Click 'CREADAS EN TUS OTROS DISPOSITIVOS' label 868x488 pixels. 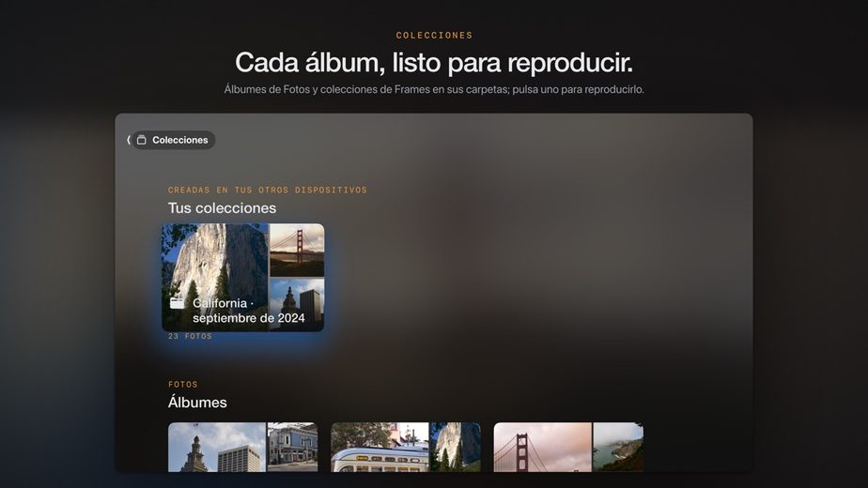[268, 190]
